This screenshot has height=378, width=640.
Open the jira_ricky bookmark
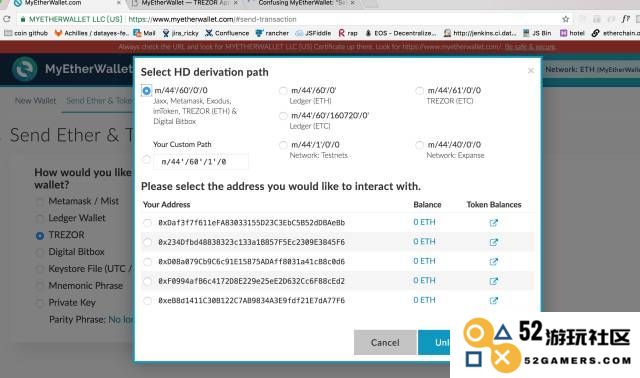coord(180,33)
